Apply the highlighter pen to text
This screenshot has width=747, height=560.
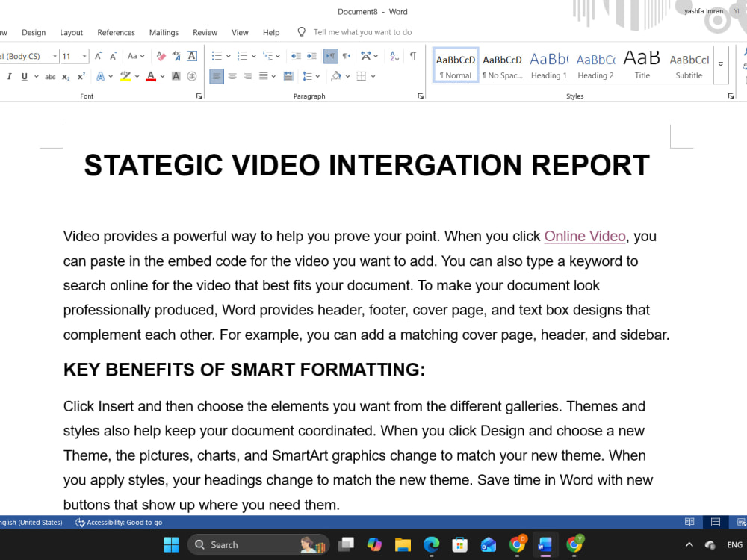[125, 76]
